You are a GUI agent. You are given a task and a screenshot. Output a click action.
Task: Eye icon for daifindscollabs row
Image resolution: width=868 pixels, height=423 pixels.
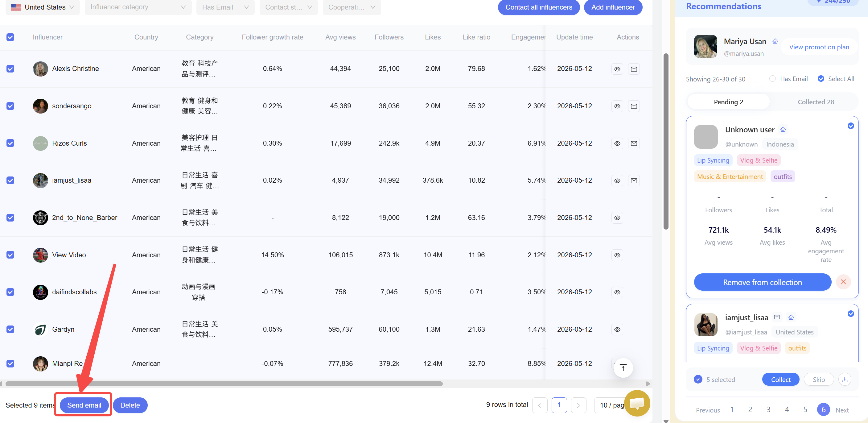point(617,292)
